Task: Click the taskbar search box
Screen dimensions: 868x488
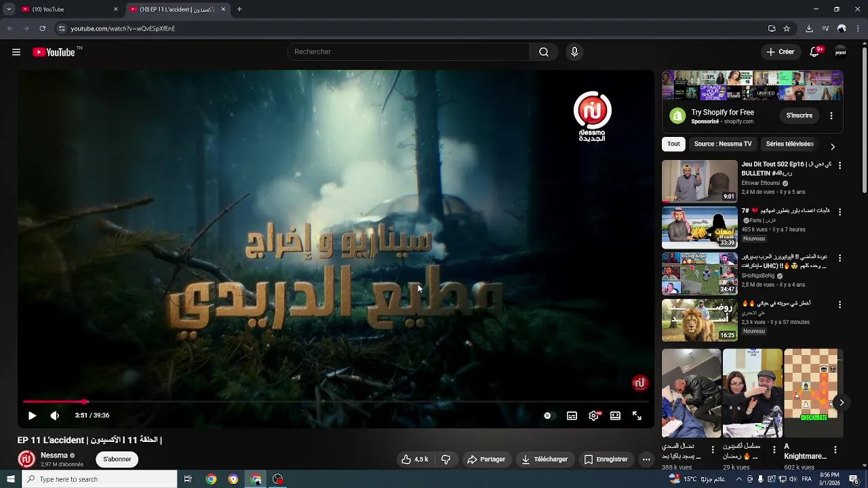Action: pos(99,479)
